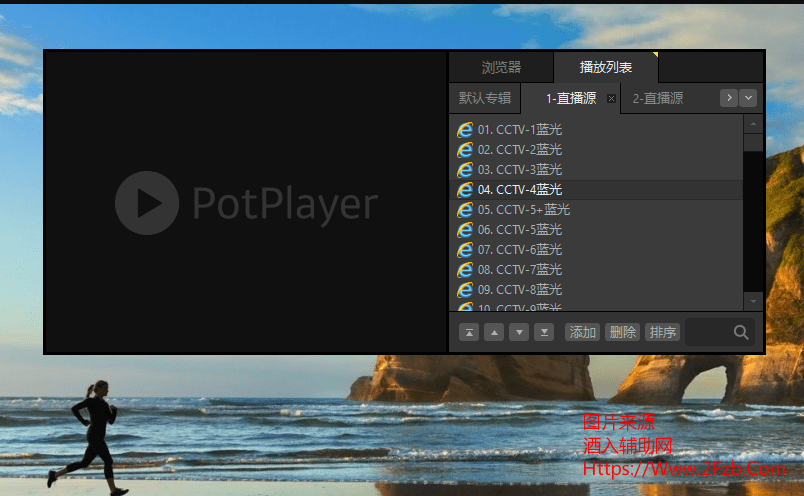Click the PotPlayer play logo
Screen dimensions: 804x496
147,203
